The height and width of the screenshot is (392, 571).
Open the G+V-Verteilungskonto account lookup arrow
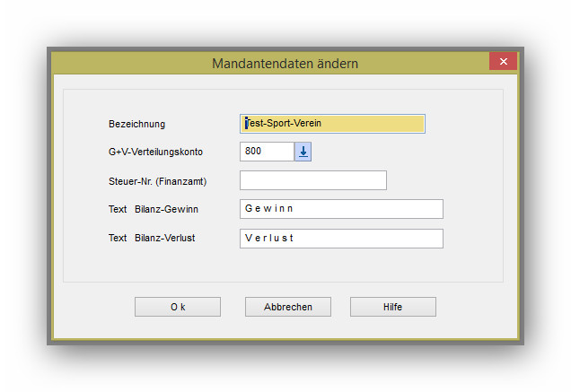click(x=303, y=152)
